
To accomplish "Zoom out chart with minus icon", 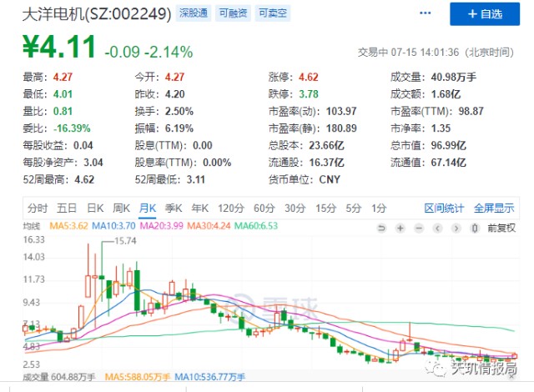I will 419,228.
